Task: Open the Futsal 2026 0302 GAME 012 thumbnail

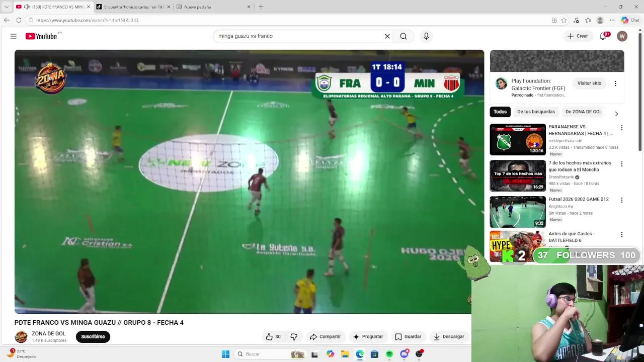Action: click(x=518, y=212)
